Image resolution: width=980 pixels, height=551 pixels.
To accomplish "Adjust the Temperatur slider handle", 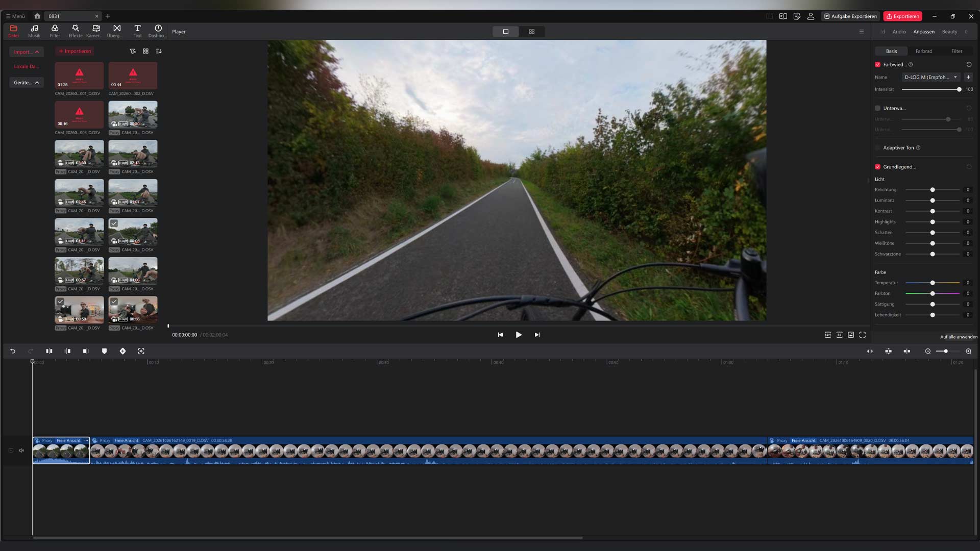I will [x=933, y=283].
